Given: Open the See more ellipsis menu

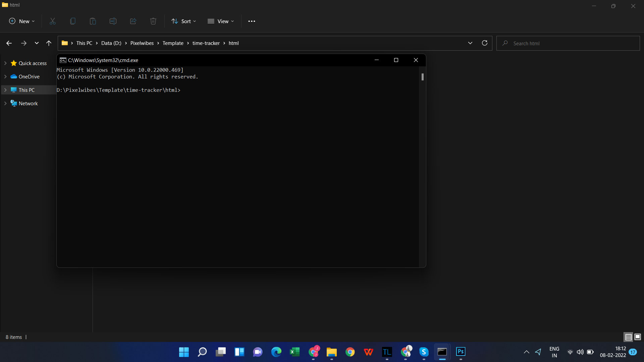Looking at the screenshot, I should 252,21.
